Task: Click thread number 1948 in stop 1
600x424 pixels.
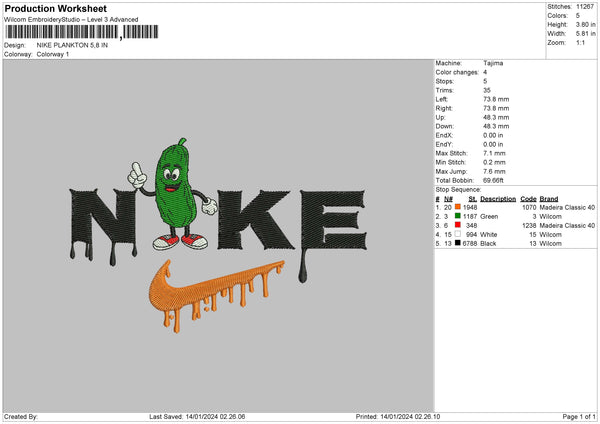Action: (470, 207)
